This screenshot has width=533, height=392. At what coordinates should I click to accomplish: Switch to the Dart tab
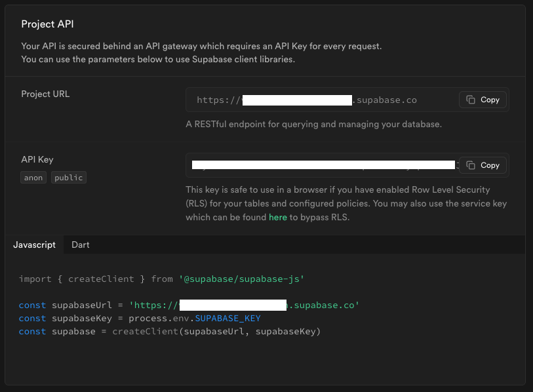tap(81, 245)
